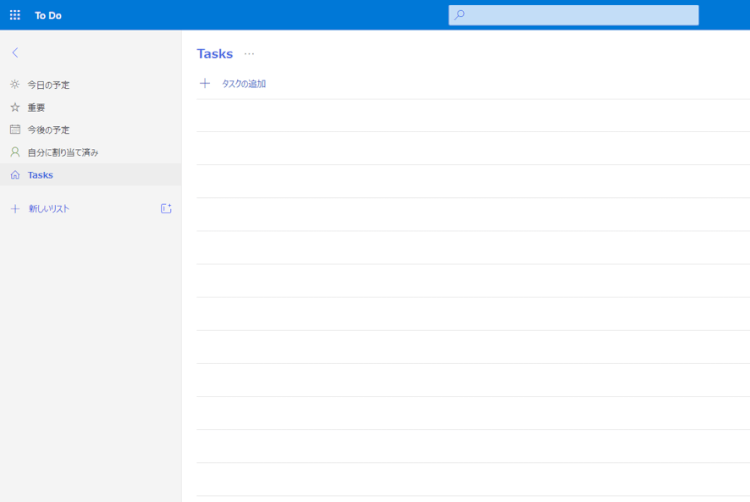Click the plus icon beside 新しいリスト
Screen dimensions: 750x502
coord(15,209)
